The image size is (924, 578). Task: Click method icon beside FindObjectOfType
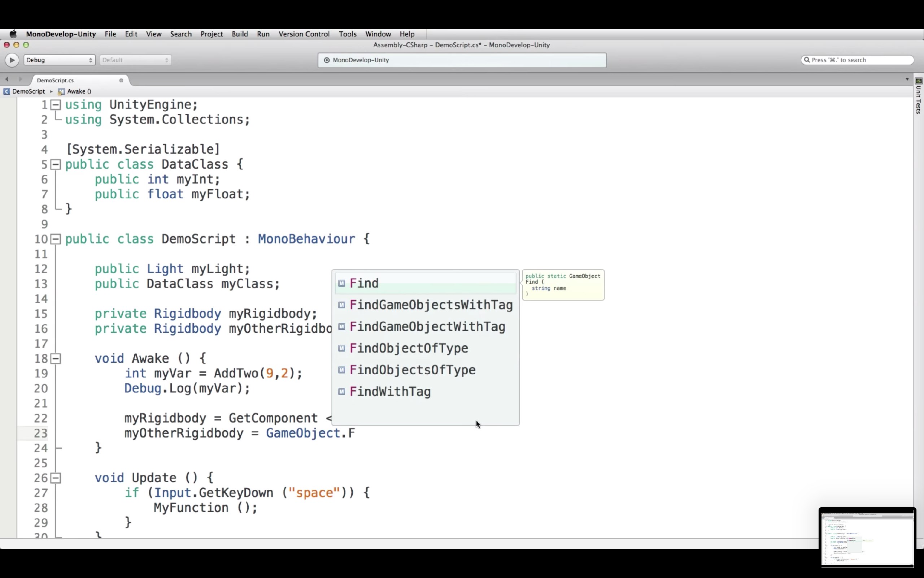tap(342, 348)
